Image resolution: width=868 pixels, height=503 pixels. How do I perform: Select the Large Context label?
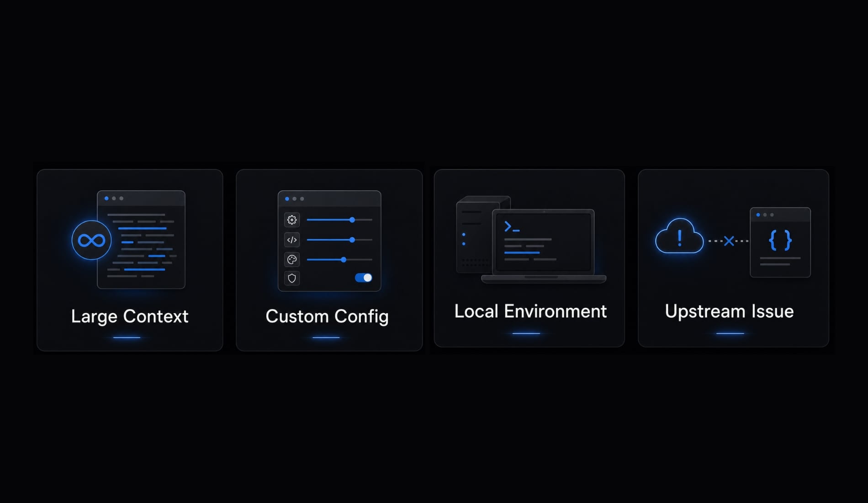pyautogui.click(x=130, y=316)
